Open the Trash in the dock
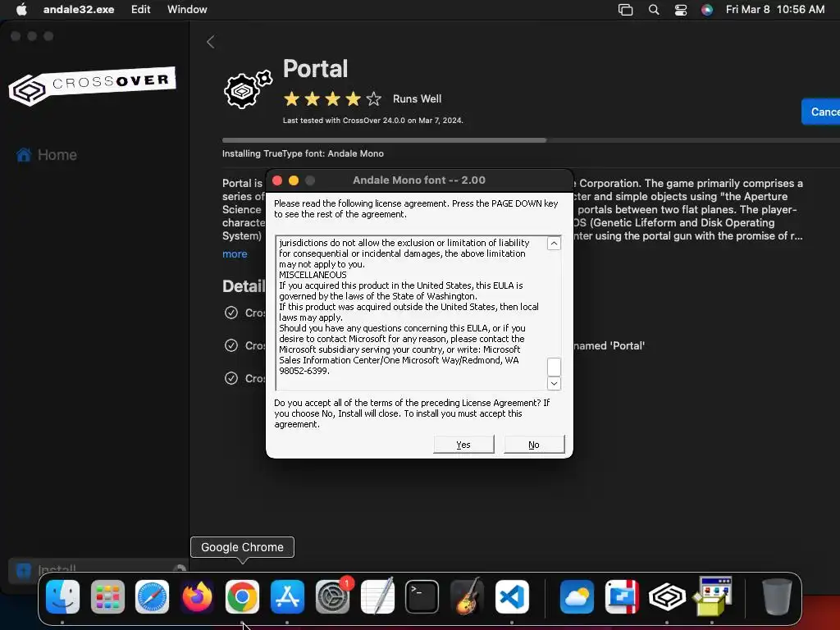Screen dimensions: 840x630 click(777, 596)
